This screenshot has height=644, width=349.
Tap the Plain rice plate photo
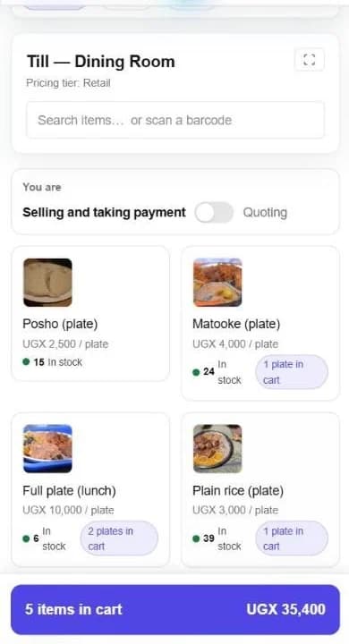coord(217,448)
